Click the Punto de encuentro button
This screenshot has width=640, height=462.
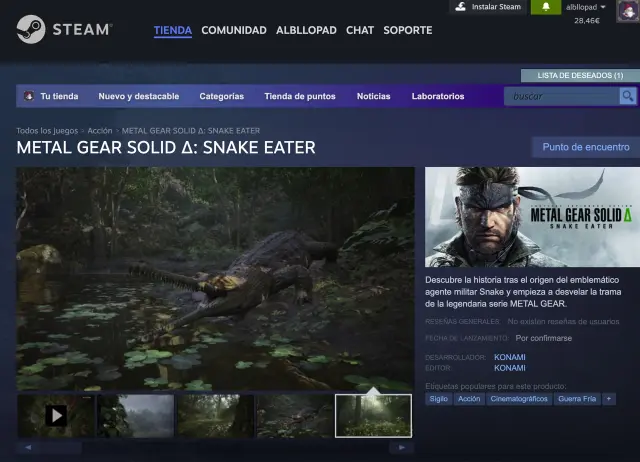pos(586,147)
